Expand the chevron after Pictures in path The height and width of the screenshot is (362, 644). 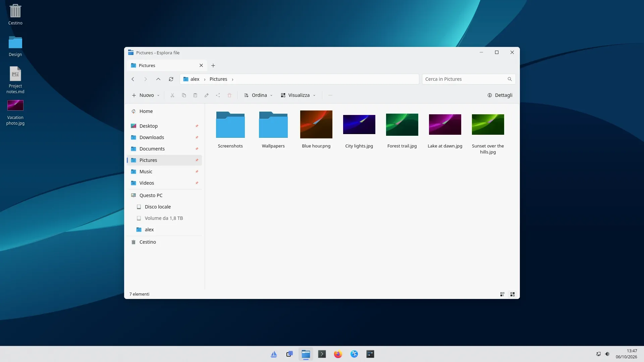click(232, 79)
